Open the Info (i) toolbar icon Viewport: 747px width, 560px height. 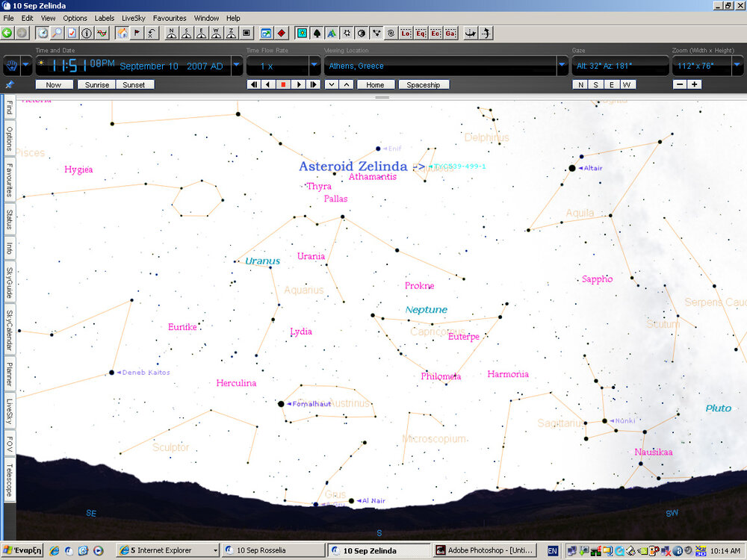coord(87,33)
